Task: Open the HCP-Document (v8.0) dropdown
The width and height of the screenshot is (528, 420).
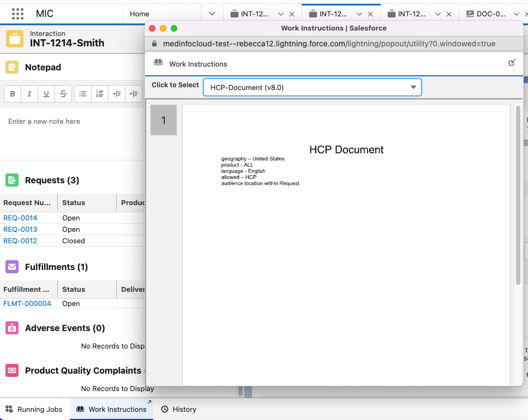Action: tap(312, 87)
